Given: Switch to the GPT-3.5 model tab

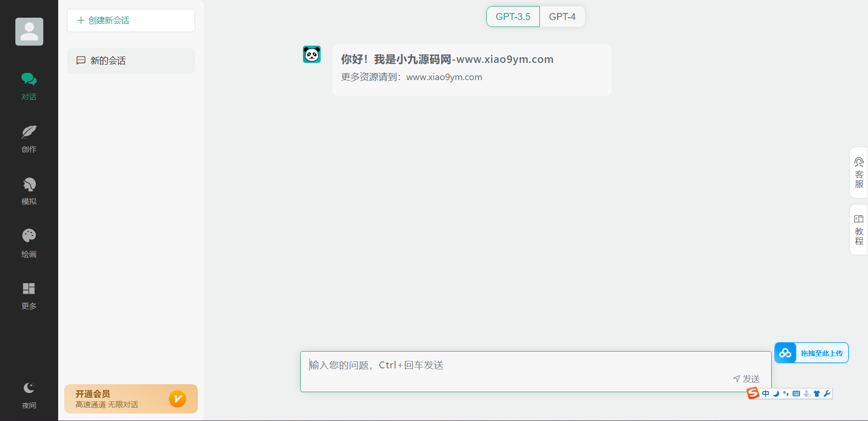Looking at the screenshot, I should pos(513,17).
